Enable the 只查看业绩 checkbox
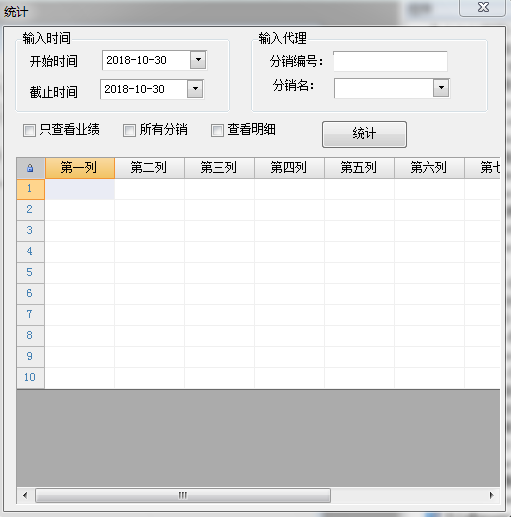Screen dimensions: 511x517 (29, 130)
